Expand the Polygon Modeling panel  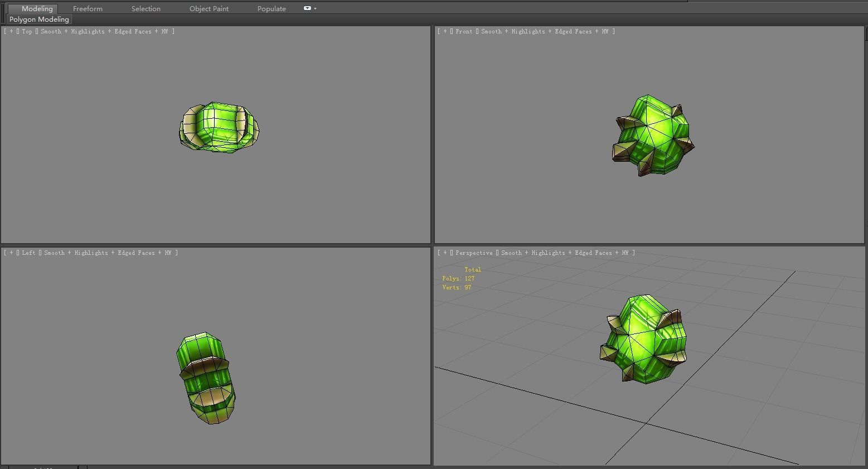coord(39,19)
